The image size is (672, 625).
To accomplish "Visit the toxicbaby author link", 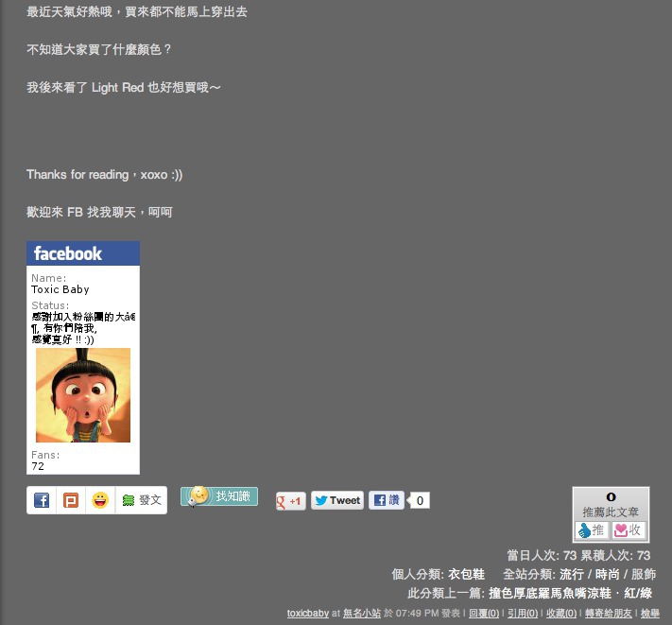I will tap(308, 614).
